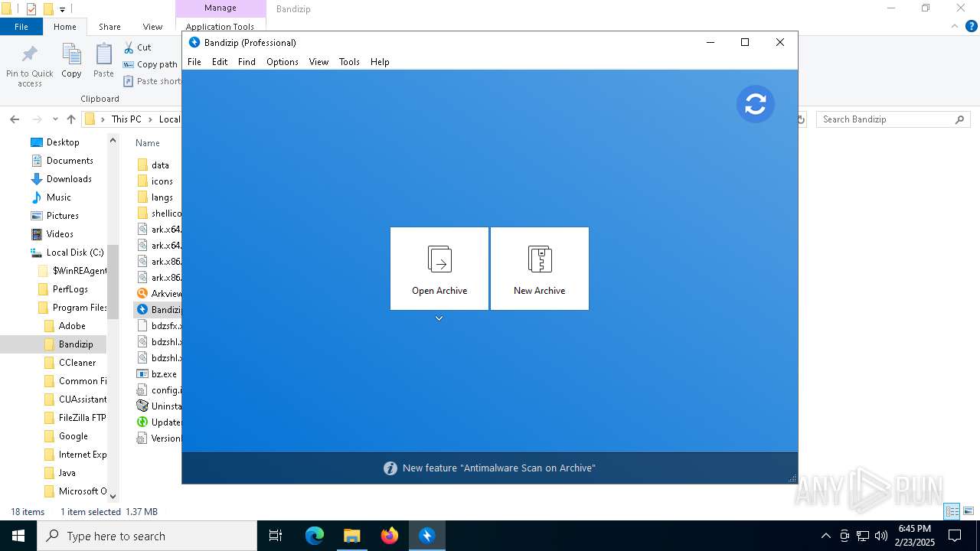Image resolution: width=980 pixels, height=551 pixels.
Task: Click the Open Archive tile
Action: point(439,269)
